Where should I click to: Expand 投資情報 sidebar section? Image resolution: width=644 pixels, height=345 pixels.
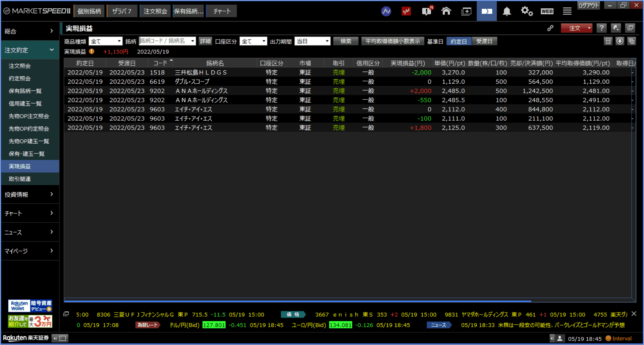click(x=30, y=194)
